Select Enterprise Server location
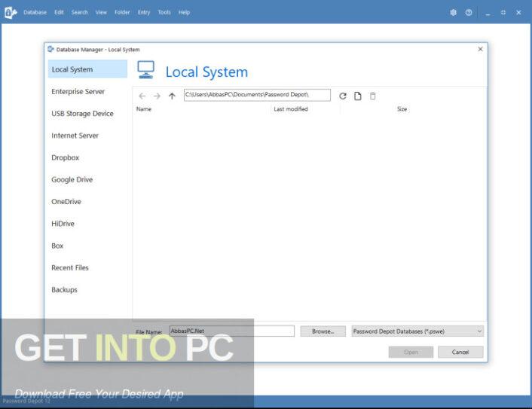The width and height of the screenshot is (532, 409). [78, 92]
